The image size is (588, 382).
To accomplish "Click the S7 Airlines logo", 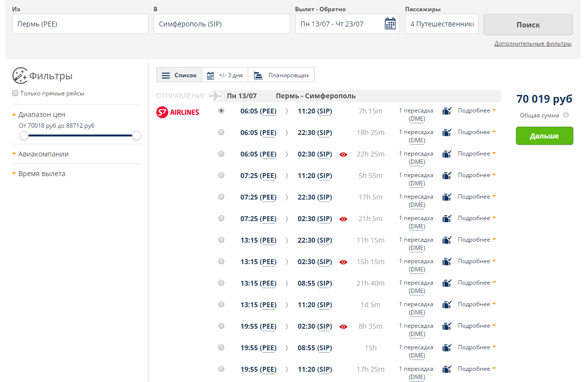I will coord(178,112).
